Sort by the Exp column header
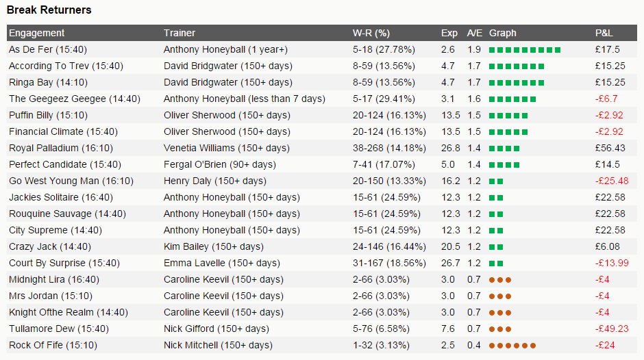Image resolution: width=644 pixels, height=360 pixels. pyautogui.click(x=449, y=33)
